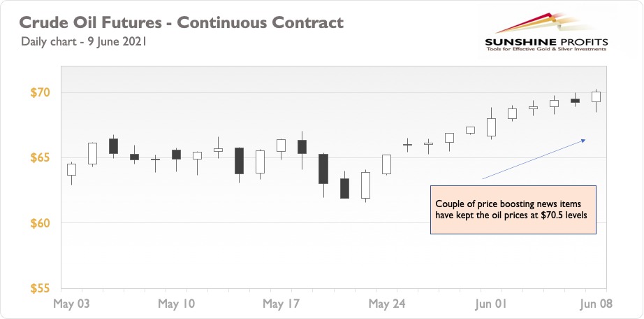644x319 pixels.
Task: Click the $70 price axis label
Action: pyautogui.click(x=40, y=92)
